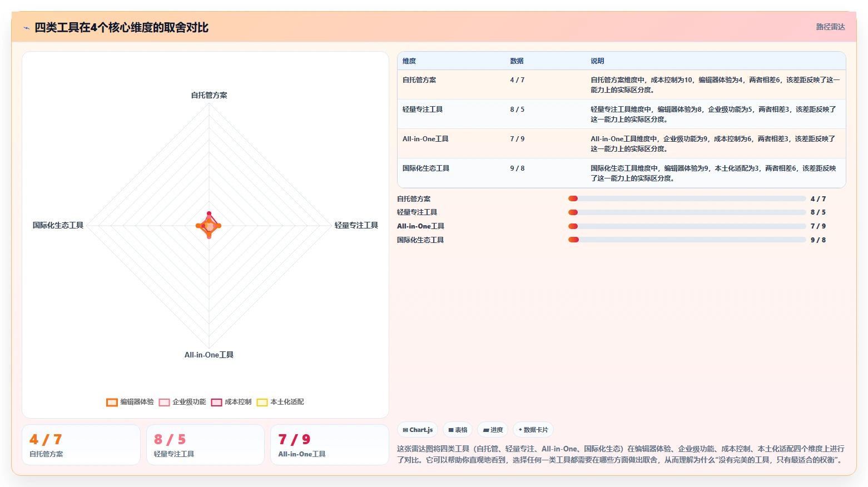Click the 维度 column header
The height and width of the screenshot is (487, 868).
(409, 61)
